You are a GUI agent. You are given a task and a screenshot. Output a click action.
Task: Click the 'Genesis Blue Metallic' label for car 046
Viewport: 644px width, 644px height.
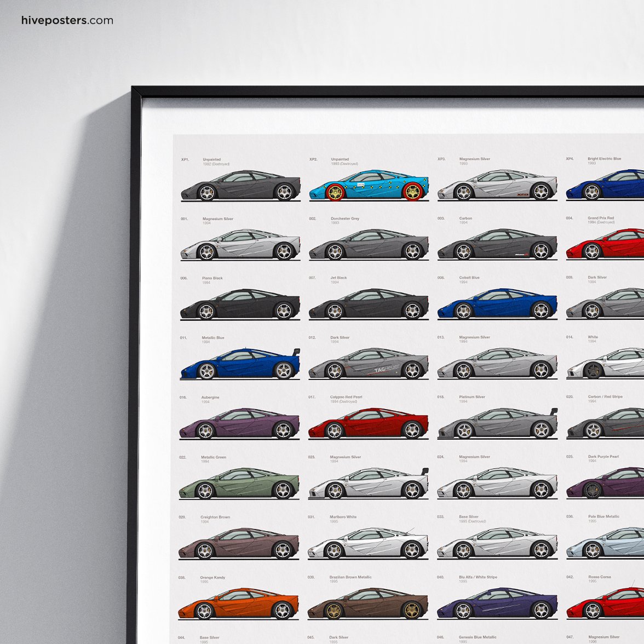[x=478, y=637]
